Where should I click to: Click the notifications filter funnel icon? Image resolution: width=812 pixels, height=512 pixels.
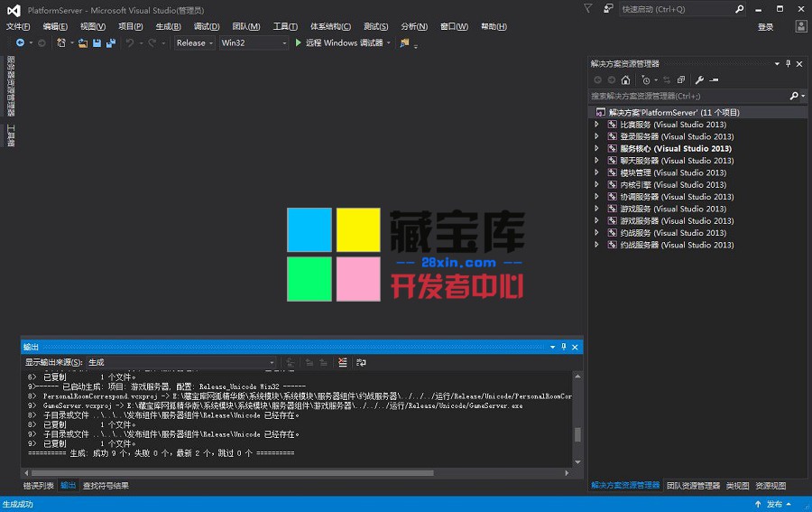point(588,8)
